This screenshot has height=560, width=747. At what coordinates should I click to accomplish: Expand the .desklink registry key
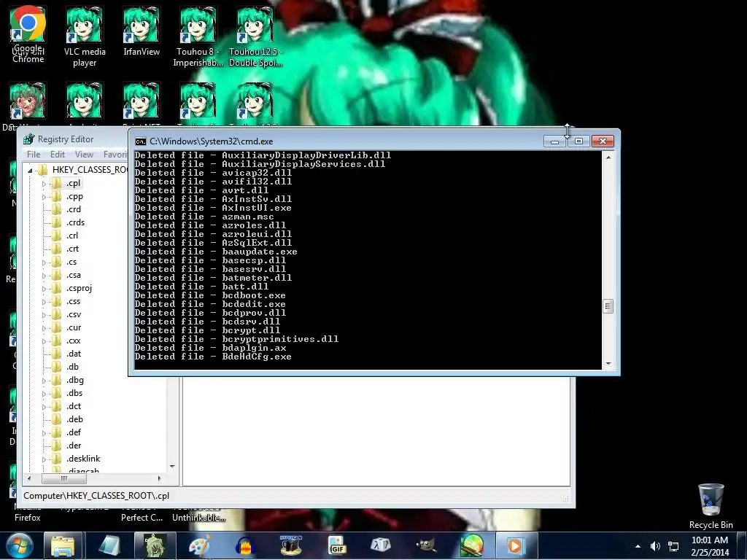point(44,459)
